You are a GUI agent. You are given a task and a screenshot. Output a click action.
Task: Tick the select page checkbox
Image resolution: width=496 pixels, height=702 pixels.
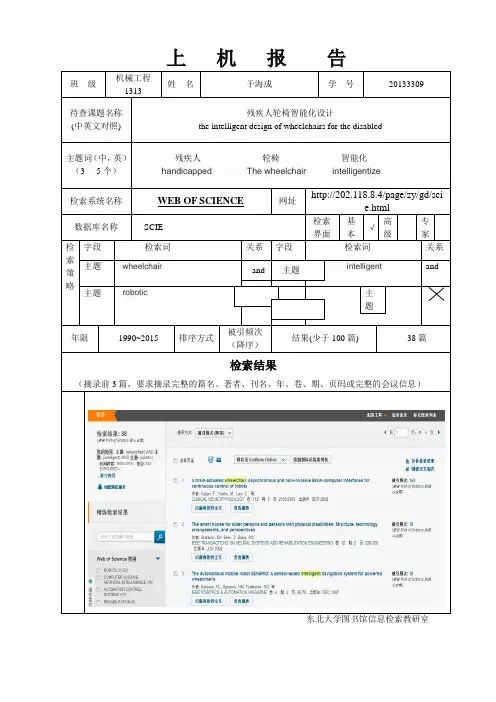(x=175, y=460)
